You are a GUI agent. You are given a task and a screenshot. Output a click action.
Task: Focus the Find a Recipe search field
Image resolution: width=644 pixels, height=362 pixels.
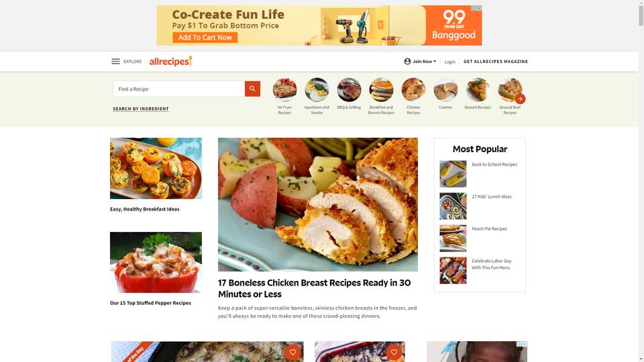[x=178, y=88]
